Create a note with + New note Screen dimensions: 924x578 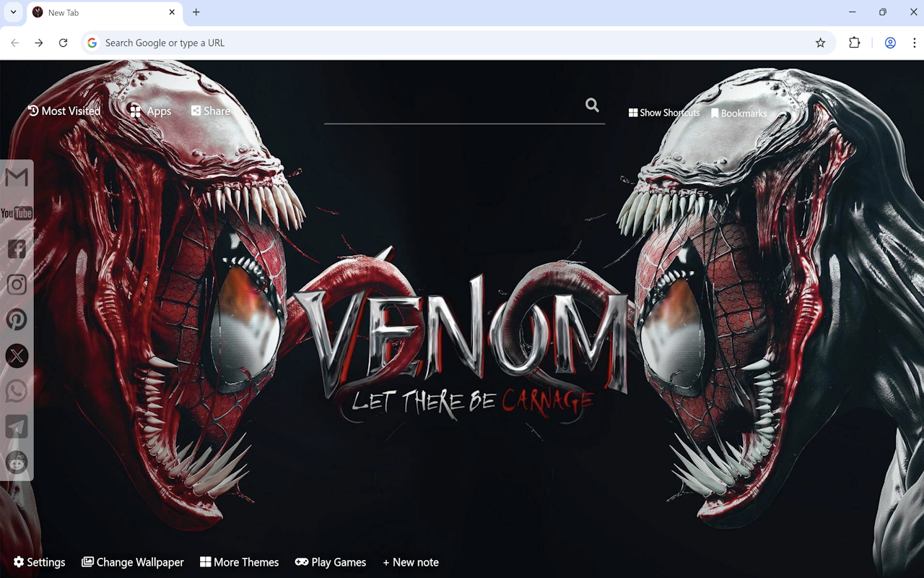(411, 562)
